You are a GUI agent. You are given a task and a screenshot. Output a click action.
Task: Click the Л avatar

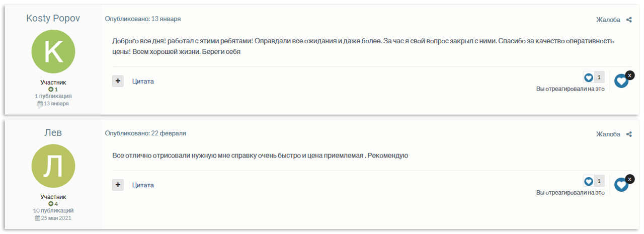click(x=53, y=166)
